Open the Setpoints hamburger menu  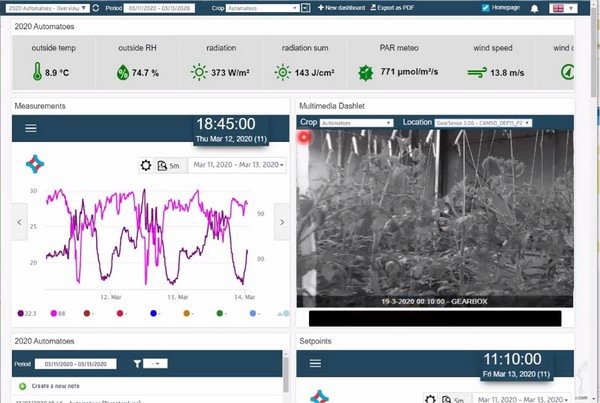tap(316, 365)
